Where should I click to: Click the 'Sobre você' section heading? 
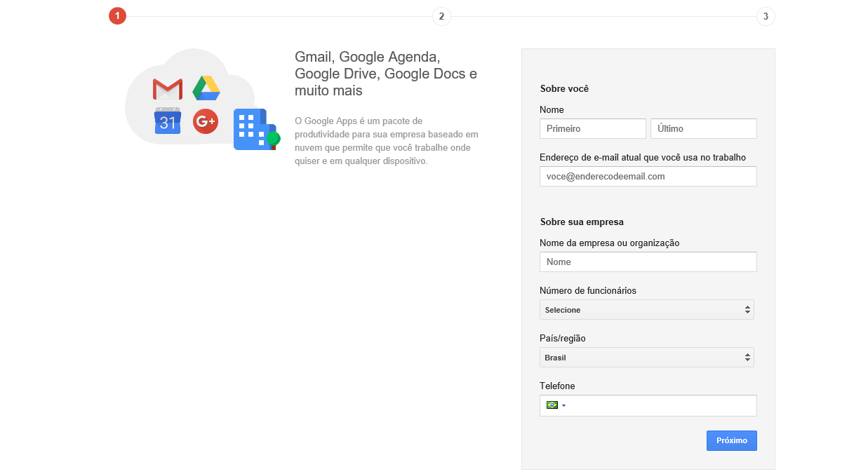[564, 88]
